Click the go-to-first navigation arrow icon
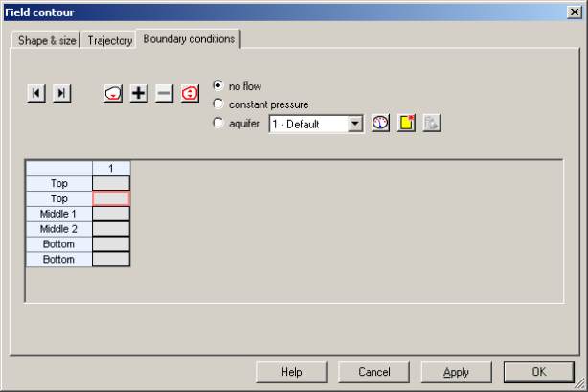This screenshot has width=588, height=392. click(x=36, y=93)
